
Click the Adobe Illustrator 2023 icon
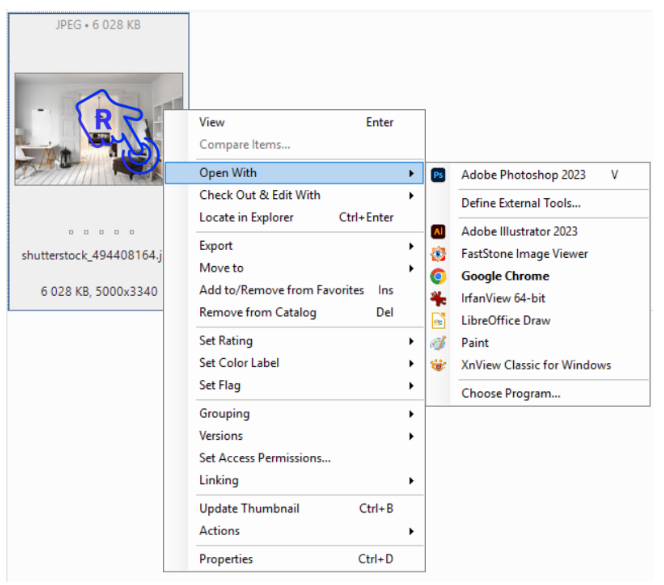click(438, 231)
